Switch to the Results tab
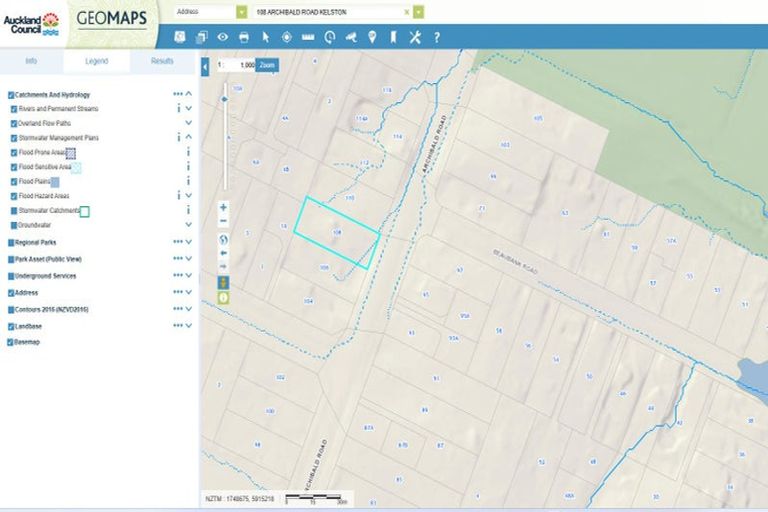The width and height of the screenshot is (768, 512). [x=162, y=61]
